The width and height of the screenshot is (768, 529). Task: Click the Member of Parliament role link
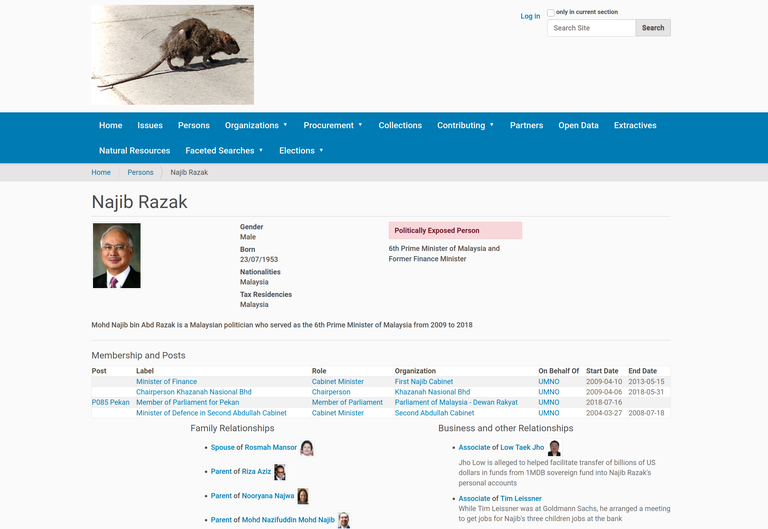point(347,402)
